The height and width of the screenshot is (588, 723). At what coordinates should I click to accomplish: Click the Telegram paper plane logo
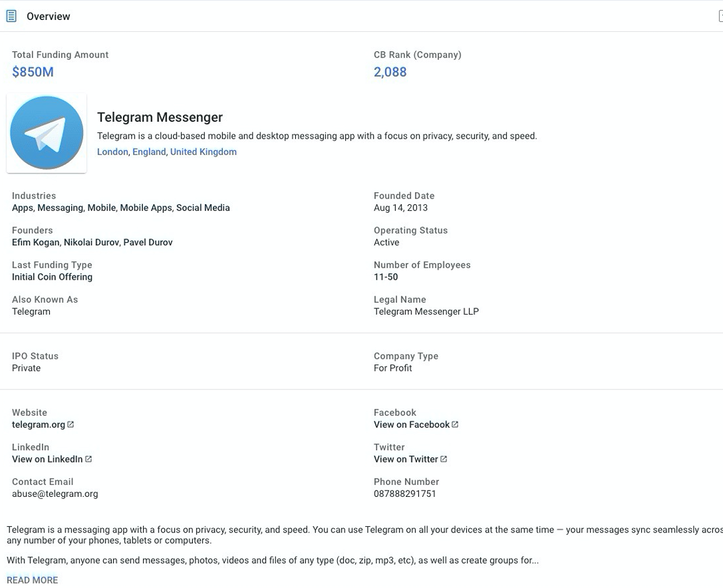coord(47,133)
